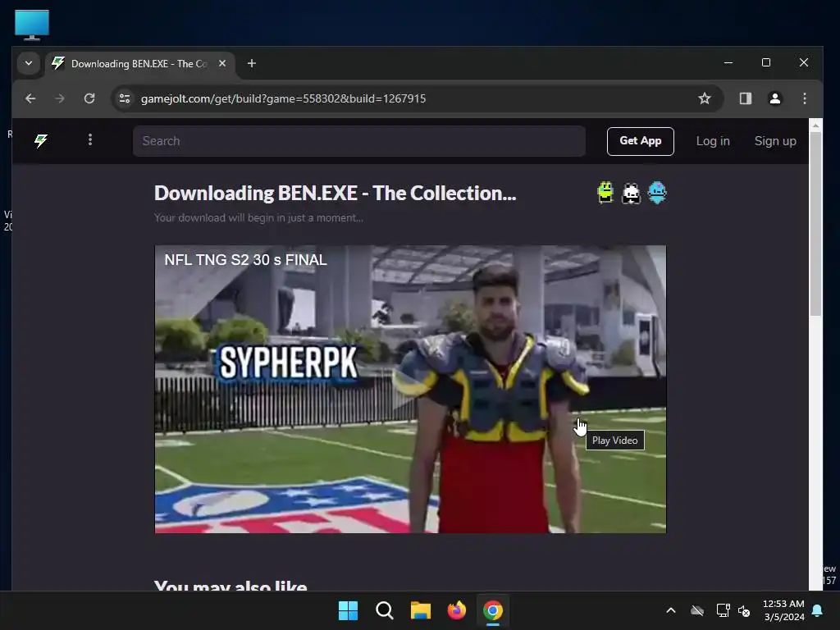Viewport: 840px width, 630px height.
Task: Click the green pixel creature sticker
Action: (605, 193)
